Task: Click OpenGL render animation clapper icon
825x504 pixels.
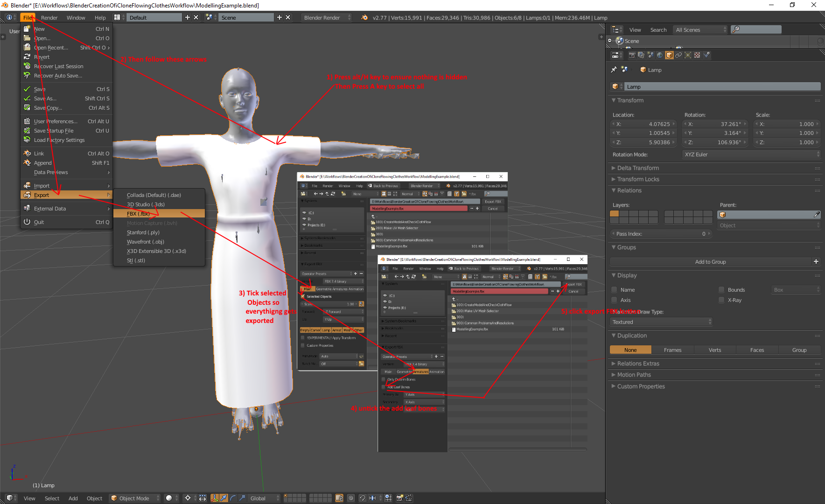Action: coord(409,498)
